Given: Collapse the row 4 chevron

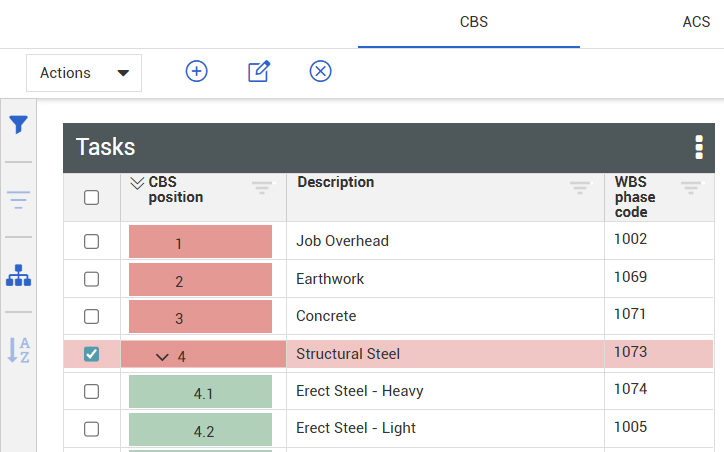Looking at the screenshot, I should [x=163, y=356].
